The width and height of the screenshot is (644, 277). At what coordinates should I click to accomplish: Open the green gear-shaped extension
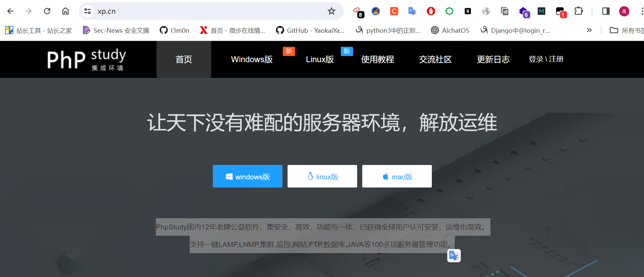click(x=449, y=11)
